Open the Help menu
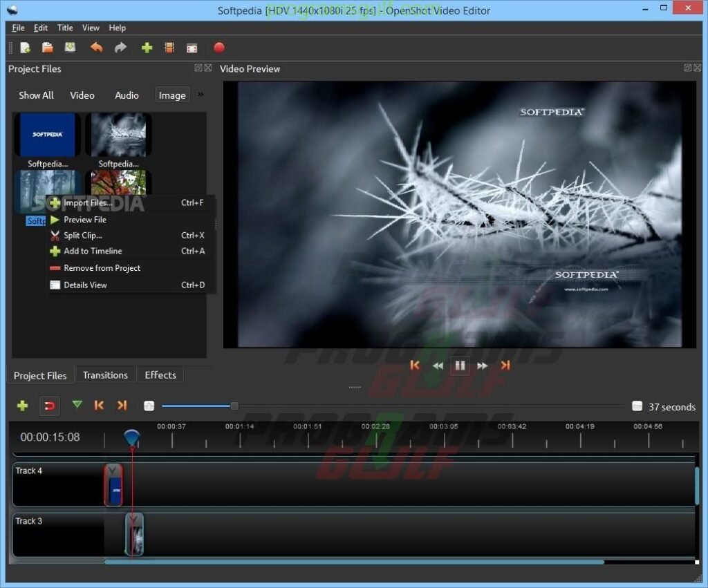 tap(118, 28)
